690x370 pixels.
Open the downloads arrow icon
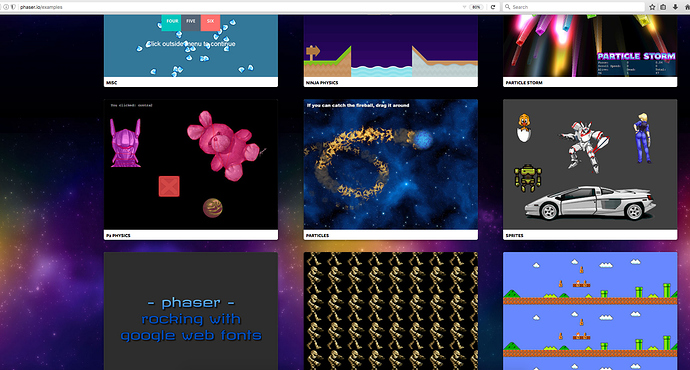pyautogui.click(x=675, y=7)
